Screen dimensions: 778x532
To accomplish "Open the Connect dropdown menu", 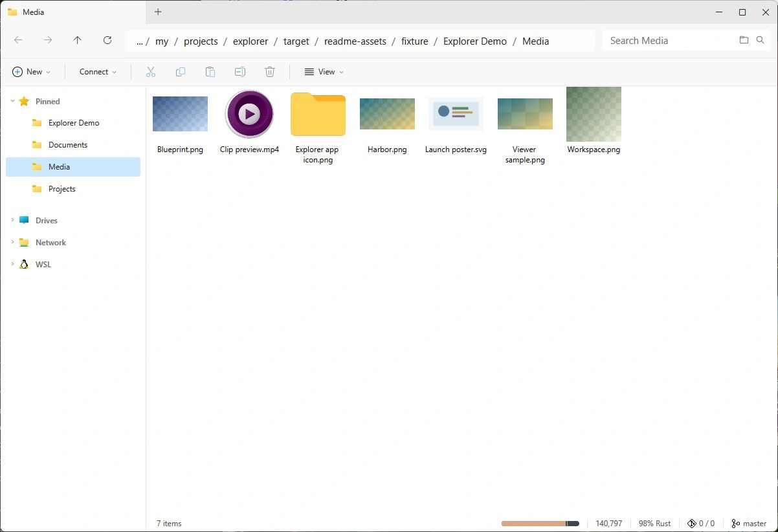I will pyautogui.click(x=98, y=72).
